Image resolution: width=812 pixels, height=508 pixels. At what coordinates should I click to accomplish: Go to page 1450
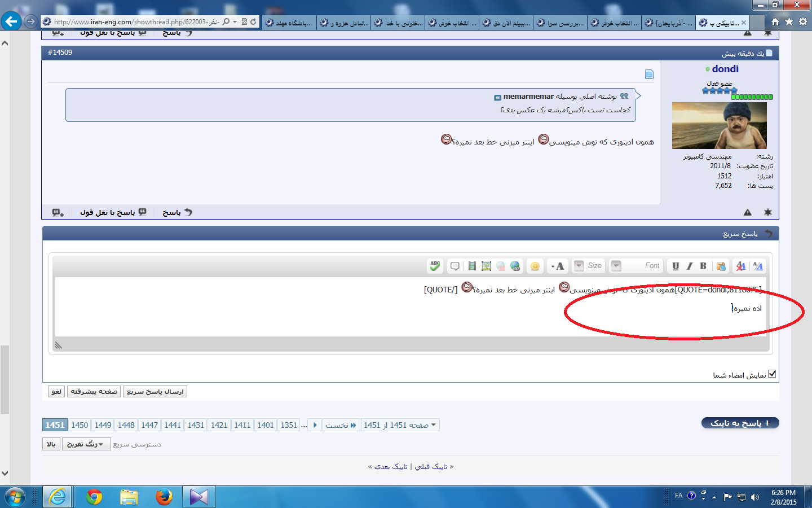pos(80,425)
